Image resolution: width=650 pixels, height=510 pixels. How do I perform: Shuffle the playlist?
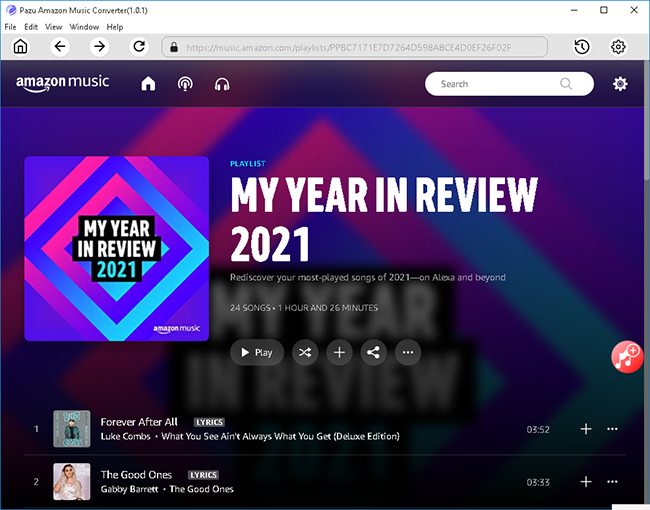[x=305, y=352]
